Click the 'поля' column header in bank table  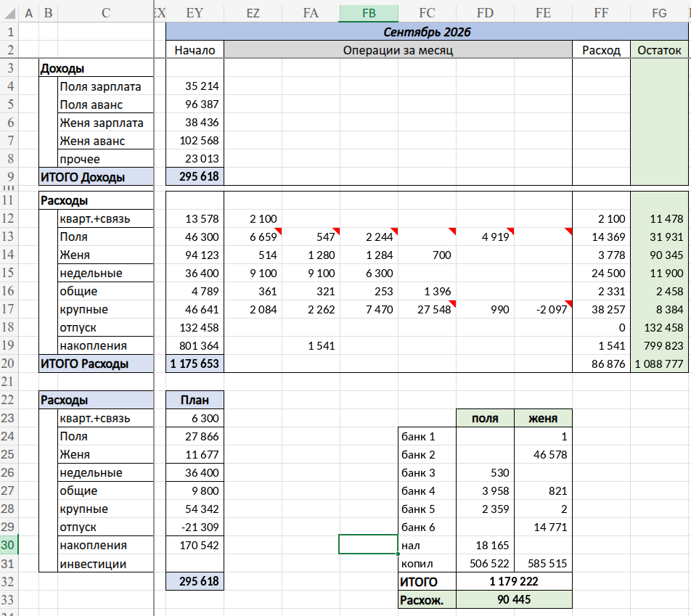point(485,418)
